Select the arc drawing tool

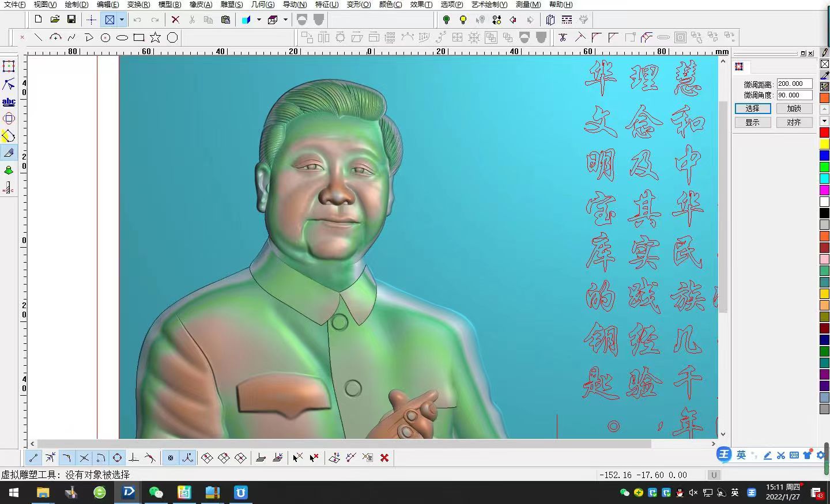point(55,37)
